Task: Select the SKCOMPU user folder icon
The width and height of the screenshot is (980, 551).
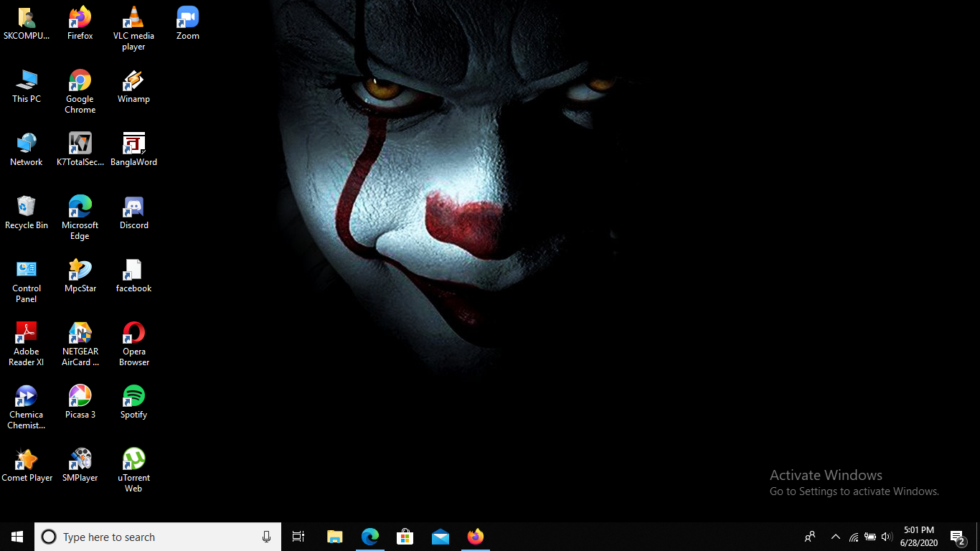Action: pyautogui.click(x=27, y=24)
